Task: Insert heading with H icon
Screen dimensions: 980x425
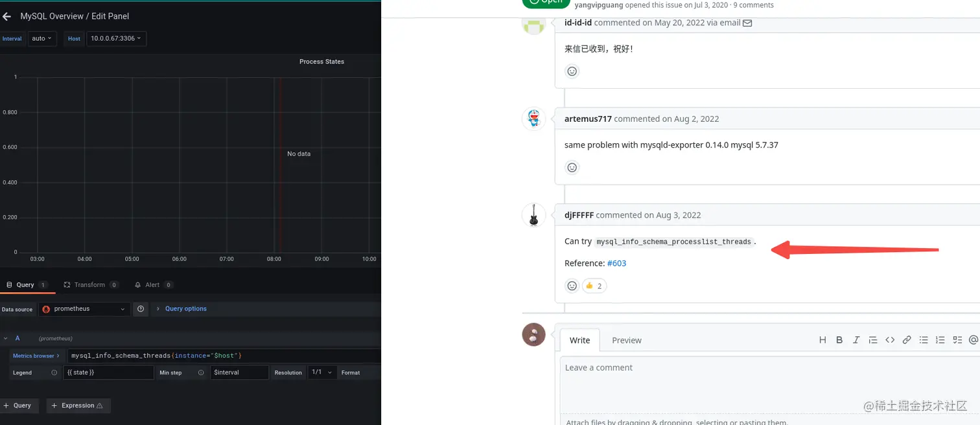Action: tap(822, 340)
